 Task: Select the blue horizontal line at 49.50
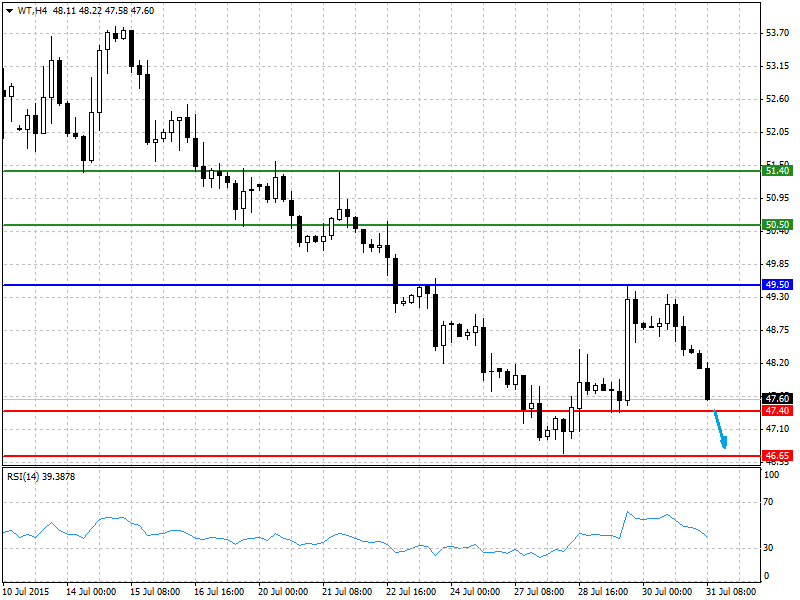pyautogui.click(x=382, y=285)
